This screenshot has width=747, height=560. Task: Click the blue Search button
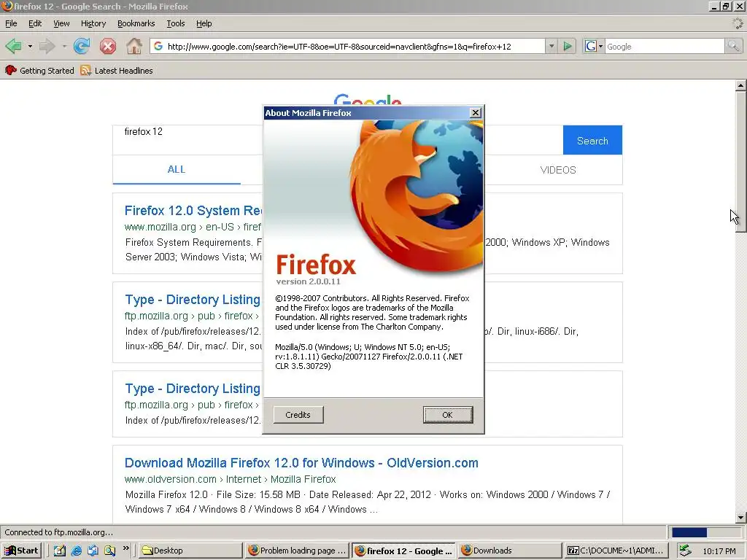pos(592,140)
